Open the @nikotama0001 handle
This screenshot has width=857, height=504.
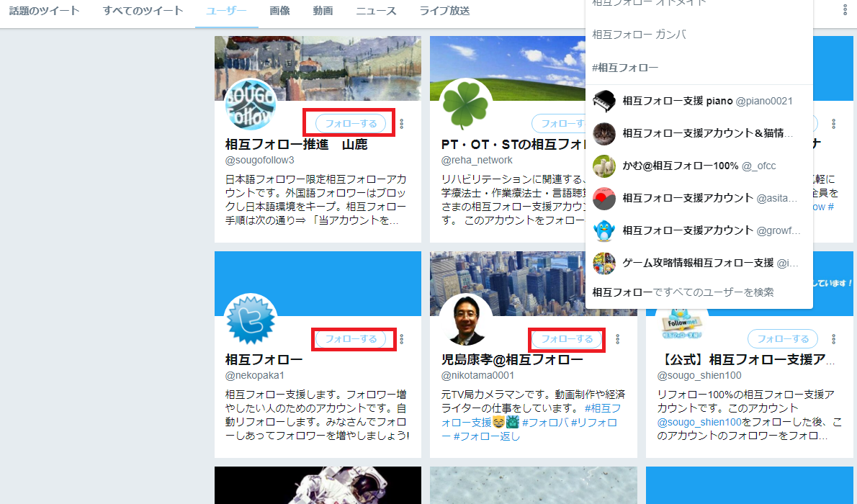pyautogui.click(x=477, y=376)
